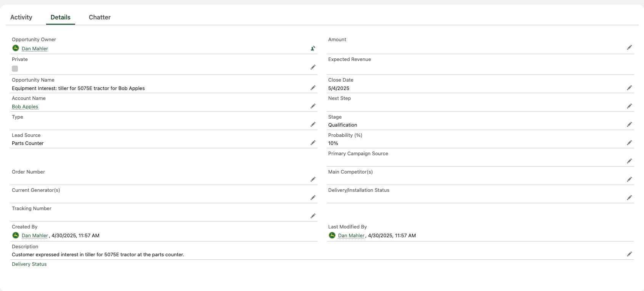Viewport: 644px width, 291px height.
Task: Click the change owner icon beside Dan Mahler
Action: pos(313,48)
